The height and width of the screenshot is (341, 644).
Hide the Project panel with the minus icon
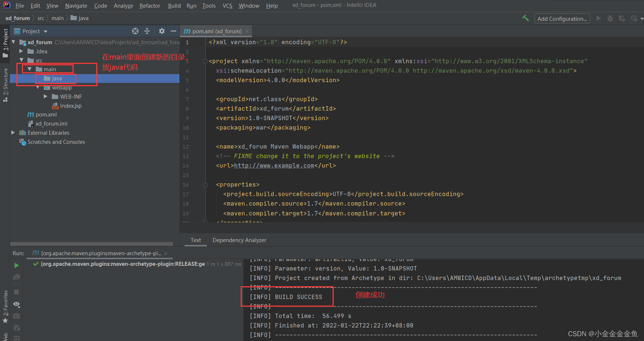174,31
